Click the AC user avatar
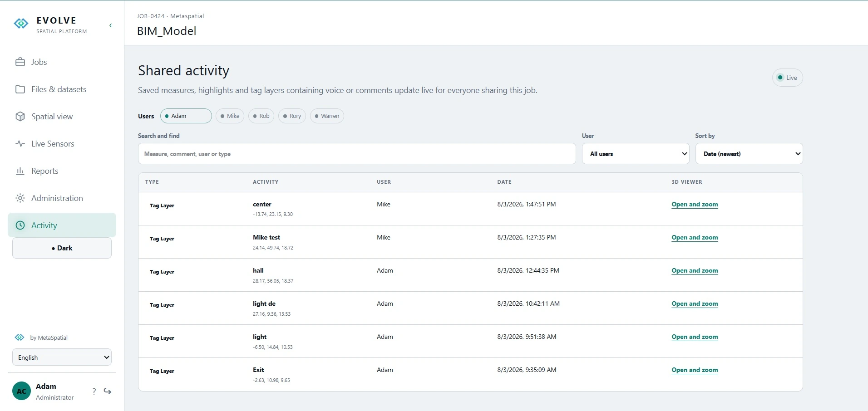Image resolution: width=868 pixels, height=411 pixels. 21,391
